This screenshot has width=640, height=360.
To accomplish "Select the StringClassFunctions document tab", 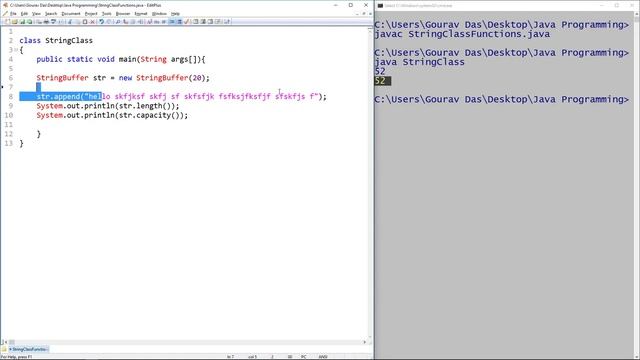I will 29,349.
